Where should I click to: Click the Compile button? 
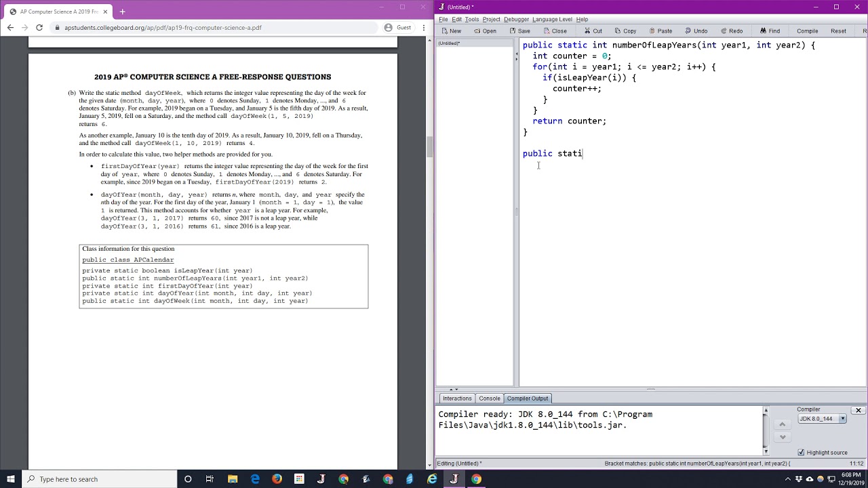pos(807,31)
